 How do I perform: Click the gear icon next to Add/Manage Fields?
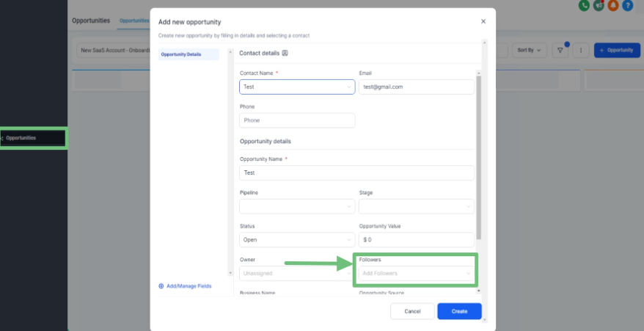tap(161, 286)
